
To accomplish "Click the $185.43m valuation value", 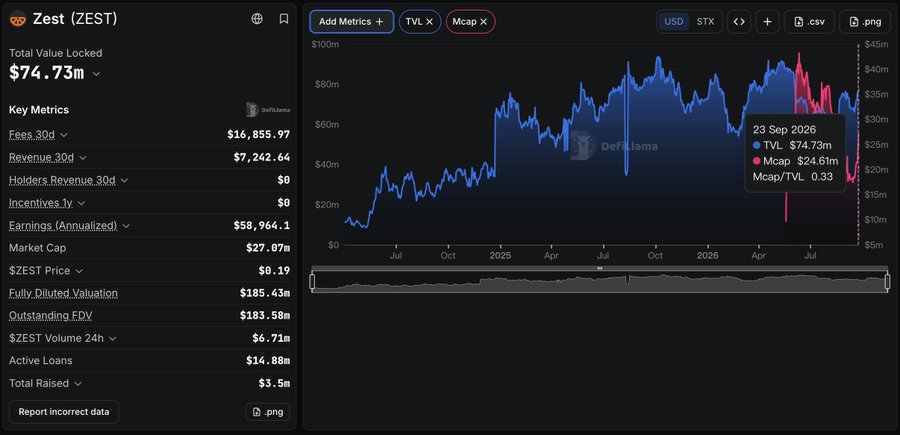I will click(265, 293).
